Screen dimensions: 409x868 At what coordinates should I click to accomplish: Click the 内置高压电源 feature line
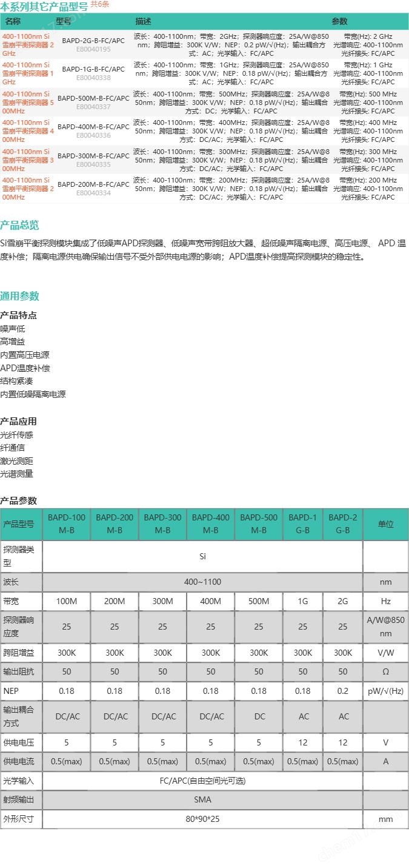[25, 355]
